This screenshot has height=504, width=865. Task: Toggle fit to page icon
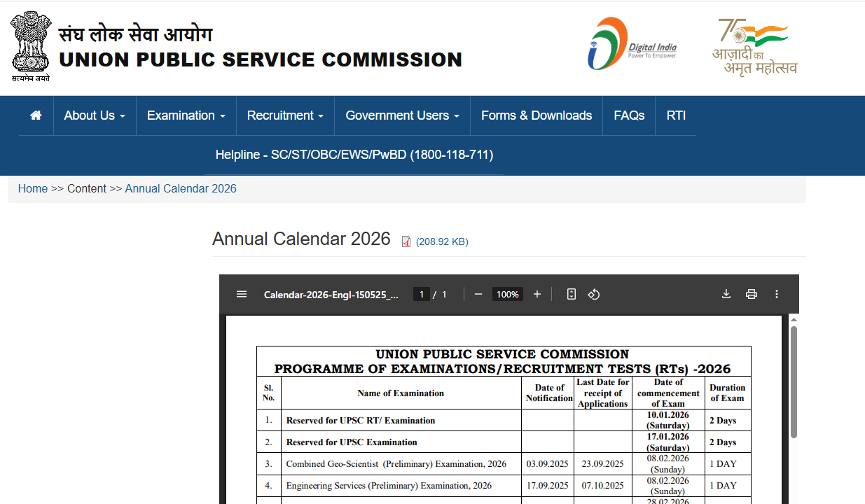(572, 294)
